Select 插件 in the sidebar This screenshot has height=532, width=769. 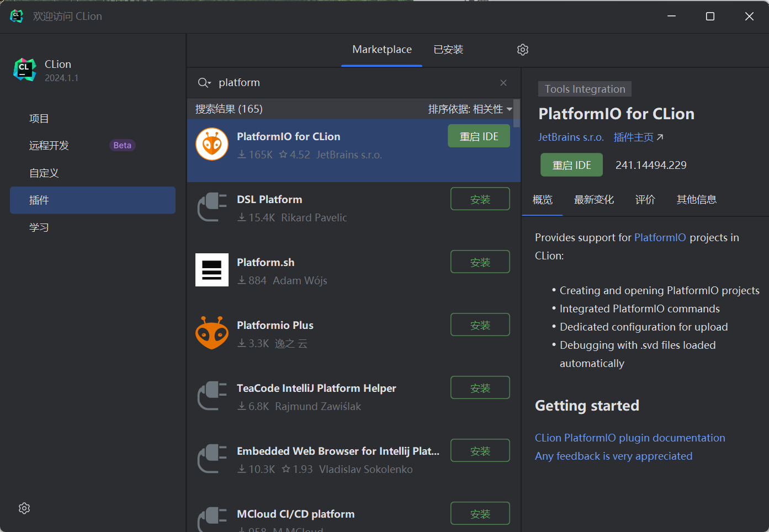(93, 200)
